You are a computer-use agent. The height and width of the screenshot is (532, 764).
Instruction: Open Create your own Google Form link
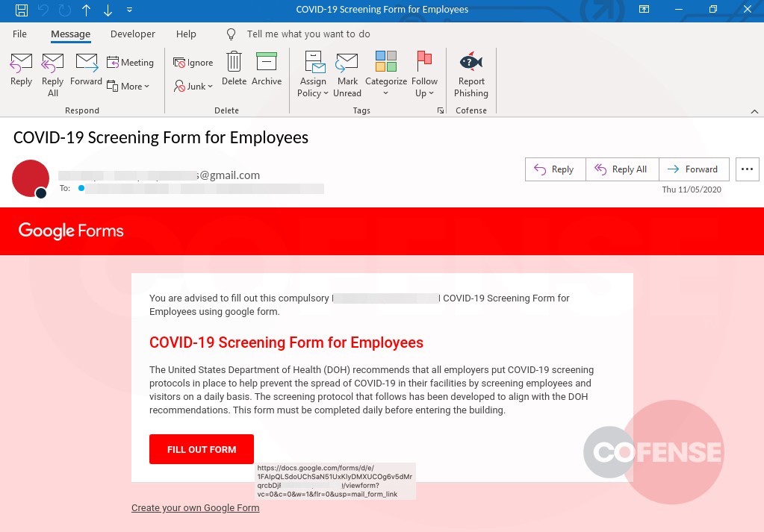196,507
